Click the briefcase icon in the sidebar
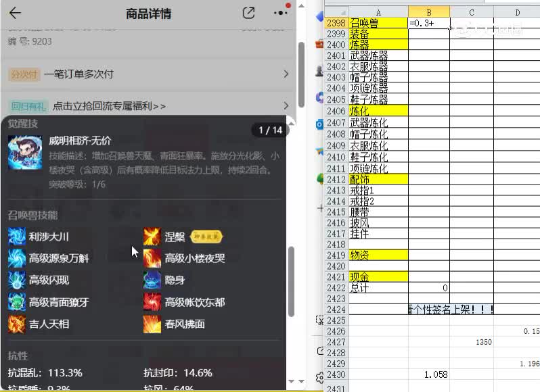The height and width of the screenshot is (392, 540). [319, 44]
